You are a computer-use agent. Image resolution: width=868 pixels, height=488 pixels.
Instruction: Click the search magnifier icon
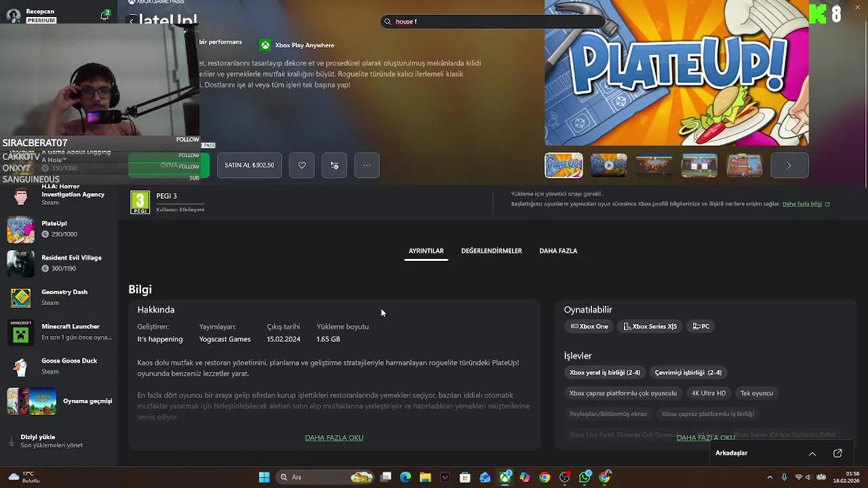pyautogui.click(x=388, y=22)
